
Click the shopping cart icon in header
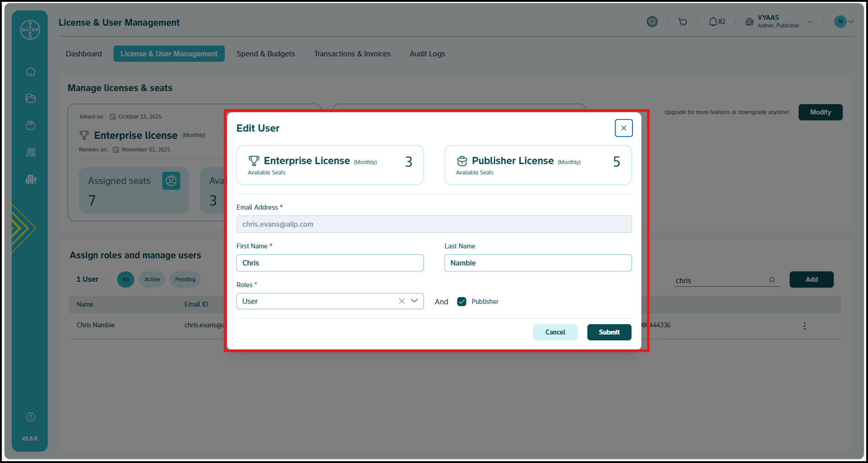pyautogui.click(x=682, y=22)
